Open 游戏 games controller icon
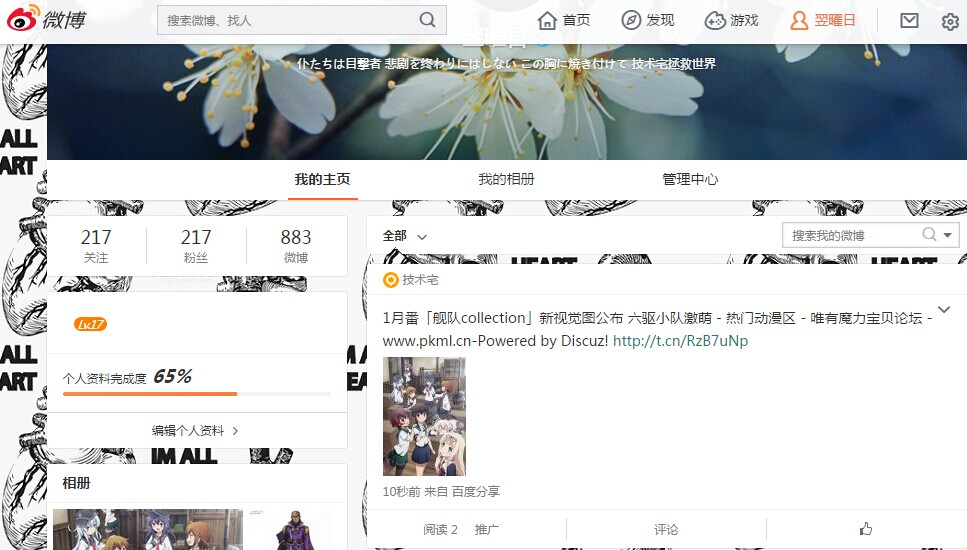 tap(731, 20)
